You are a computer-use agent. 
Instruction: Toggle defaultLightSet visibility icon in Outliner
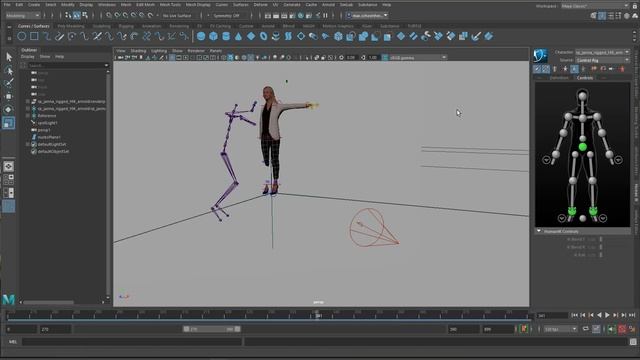(x=34, y=144)
